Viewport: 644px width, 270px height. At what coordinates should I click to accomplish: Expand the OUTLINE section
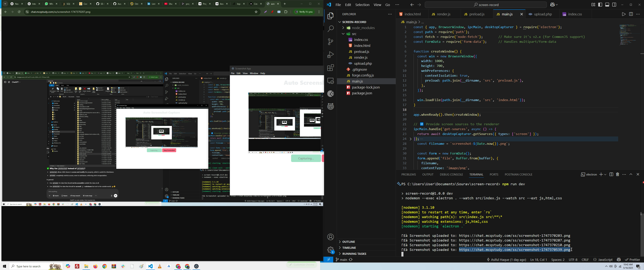pos(349,242)
